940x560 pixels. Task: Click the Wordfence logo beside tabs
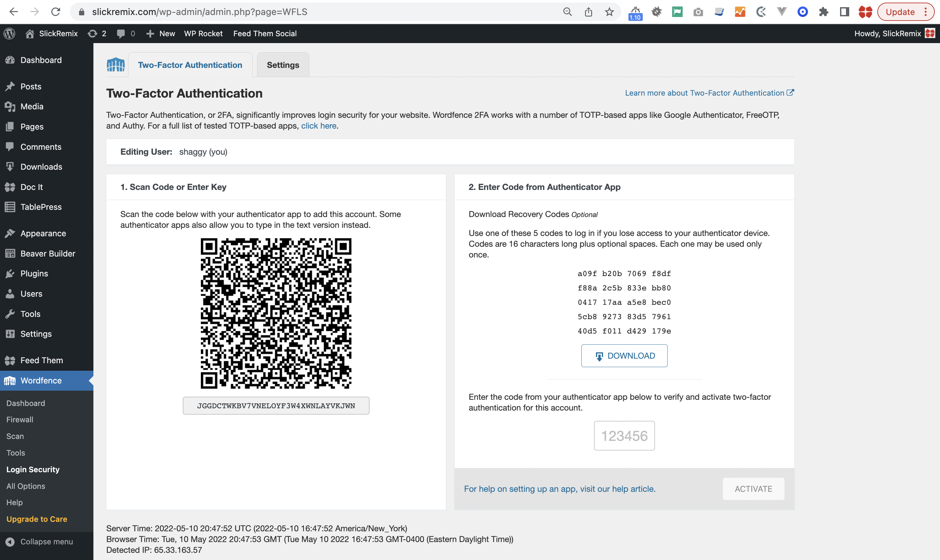[x=116, y=65]
